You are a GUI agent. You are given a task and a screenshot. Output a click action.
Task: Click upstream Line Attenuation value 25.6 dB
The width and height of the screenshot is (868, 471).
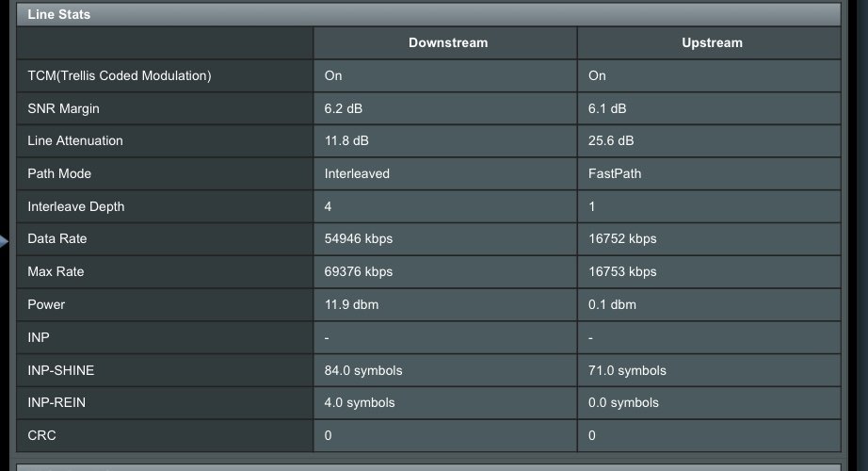point(611,141)
